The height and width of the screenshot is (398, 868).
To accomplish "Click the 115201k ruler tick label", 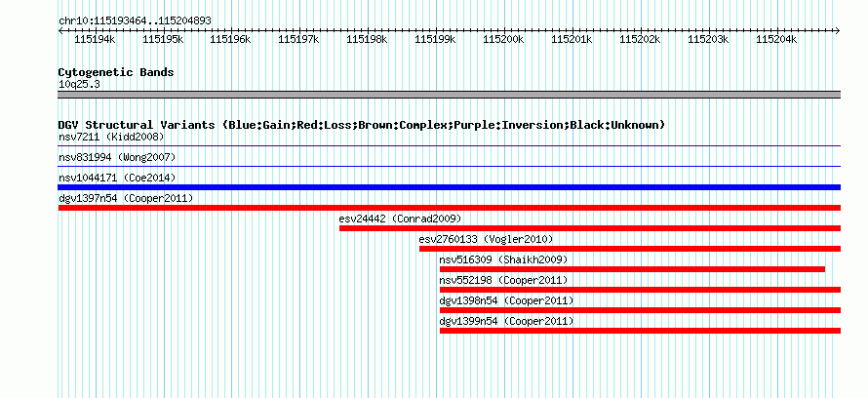I will (572, 40).
